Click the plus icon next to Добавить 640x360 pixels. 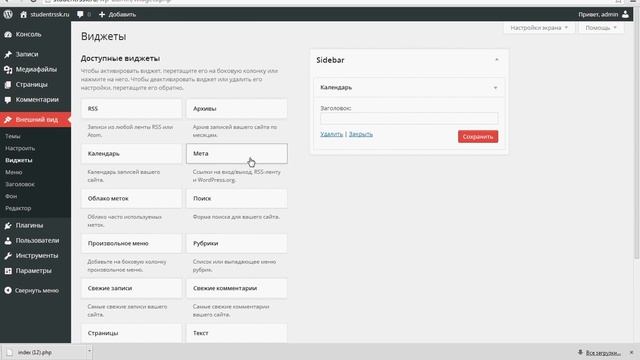[x=102, y=14]
